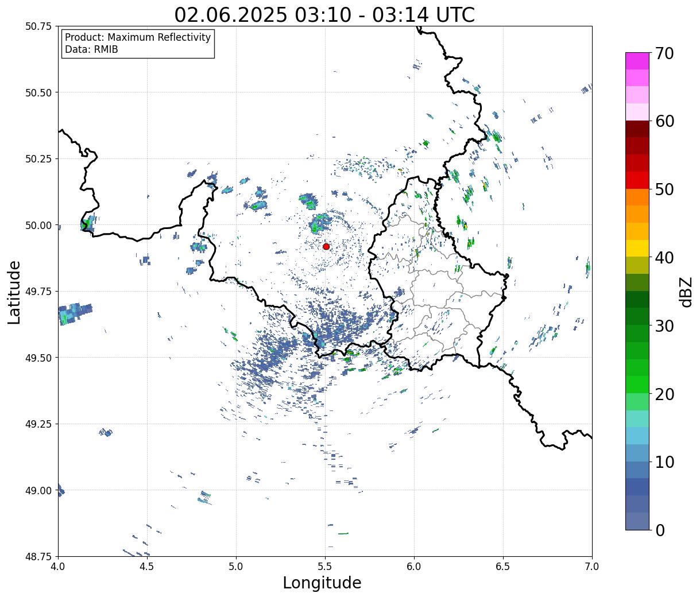The height and width of the screenshot is (597, 700).
Task: Click the latitude tick label 48.75
Action: (38, 556)
